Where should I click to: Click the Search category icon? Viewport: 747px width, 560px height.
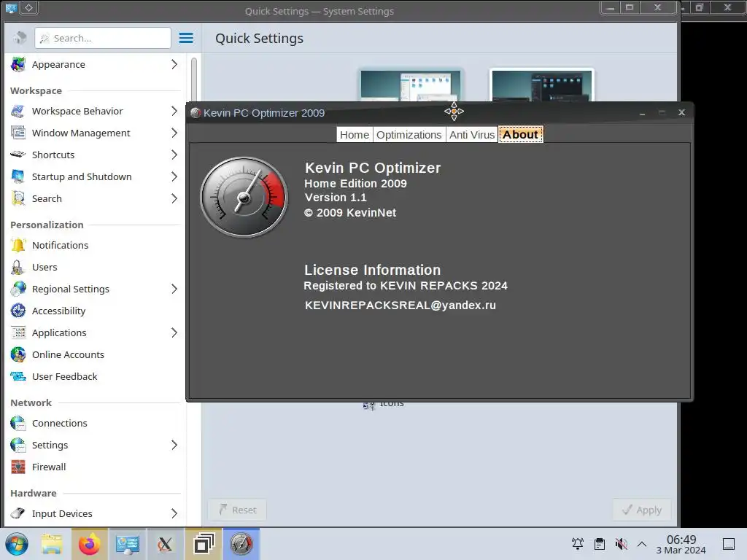tap(18, 198)
